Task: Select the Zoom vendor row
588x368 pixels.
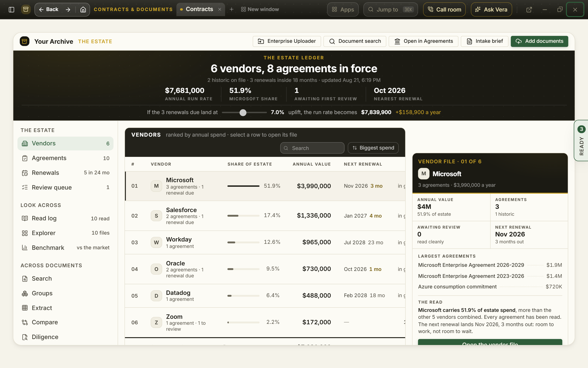Action: coord(265,322)
